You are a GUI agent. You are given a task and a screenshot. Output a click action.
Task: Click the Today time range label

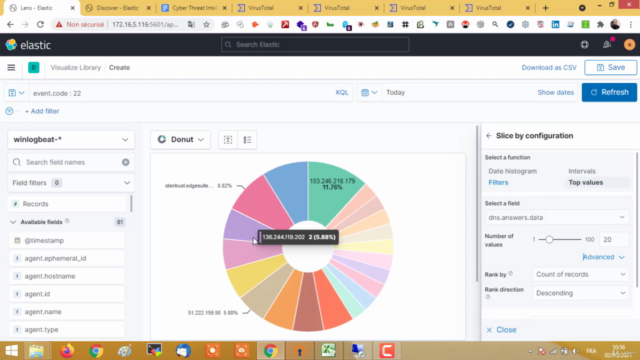pyautogui.click(x=396, y=92)
